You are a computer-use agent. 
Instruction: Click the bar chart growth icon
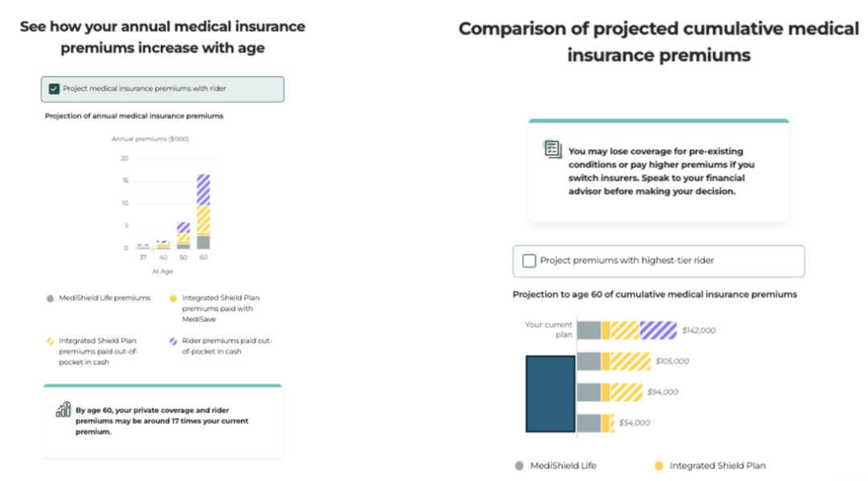(63, 409)
